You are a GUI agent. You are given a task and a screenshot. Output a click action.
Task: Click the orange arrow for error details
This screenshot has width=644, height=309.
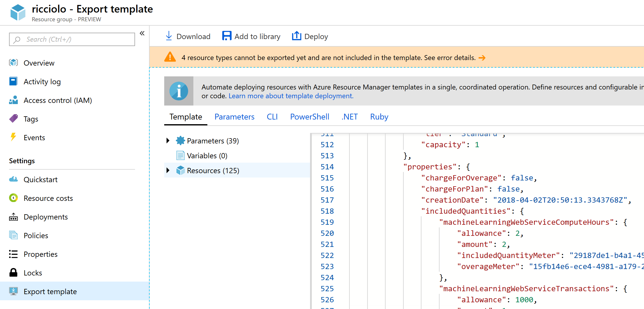click(482, 58)
